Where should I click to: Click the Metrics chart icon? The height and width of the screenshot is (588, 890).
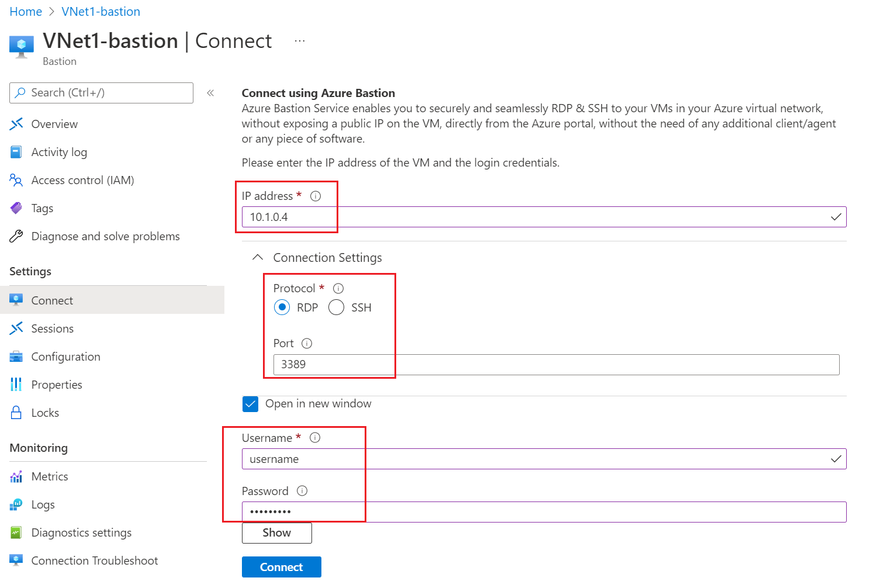(x=16, y=476)
